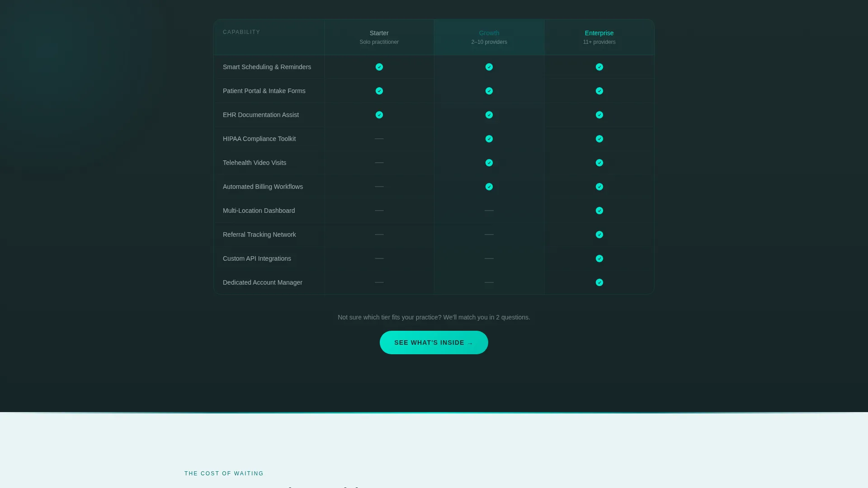Click '2–10 providers' subtitle text
This screenshot has width=868, height=488.
pos(489,42)
